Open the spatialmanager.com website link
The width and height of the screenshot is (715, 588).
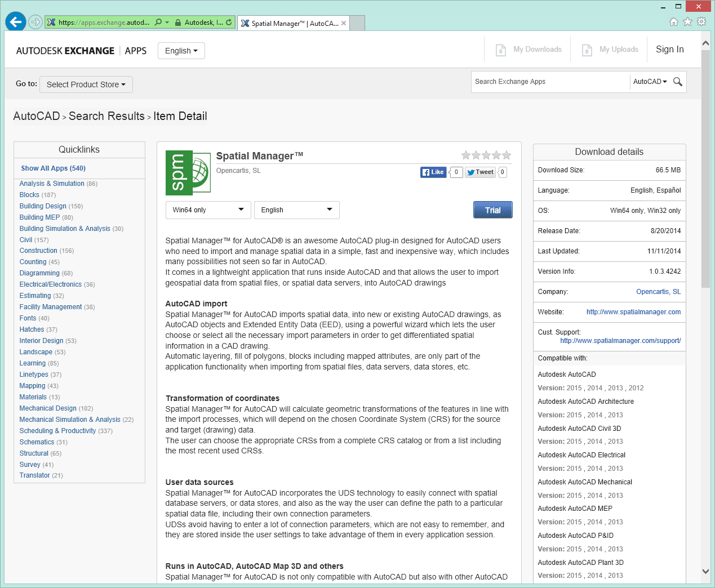(633, 312)
